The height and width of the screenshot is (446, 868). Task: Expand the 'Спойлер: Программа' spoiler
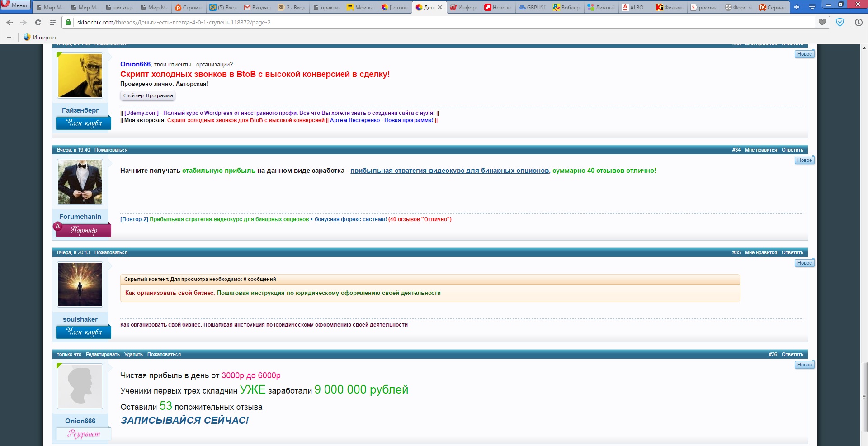148,95
